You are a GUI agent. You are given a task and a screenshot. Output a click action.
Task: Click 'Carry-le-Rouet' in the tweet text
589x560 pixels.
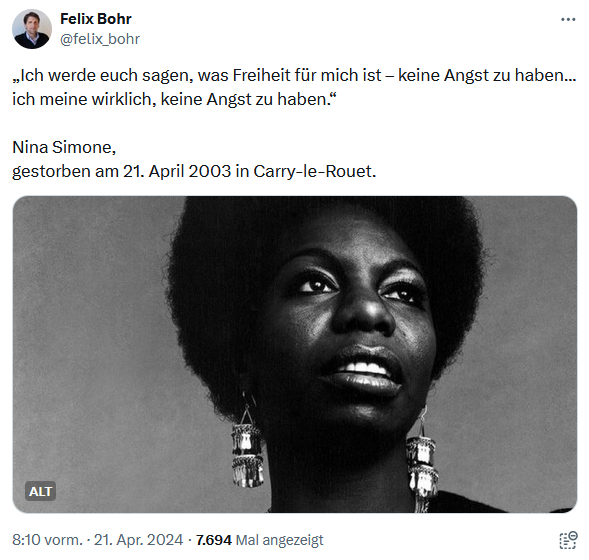(x=315, y=171)
